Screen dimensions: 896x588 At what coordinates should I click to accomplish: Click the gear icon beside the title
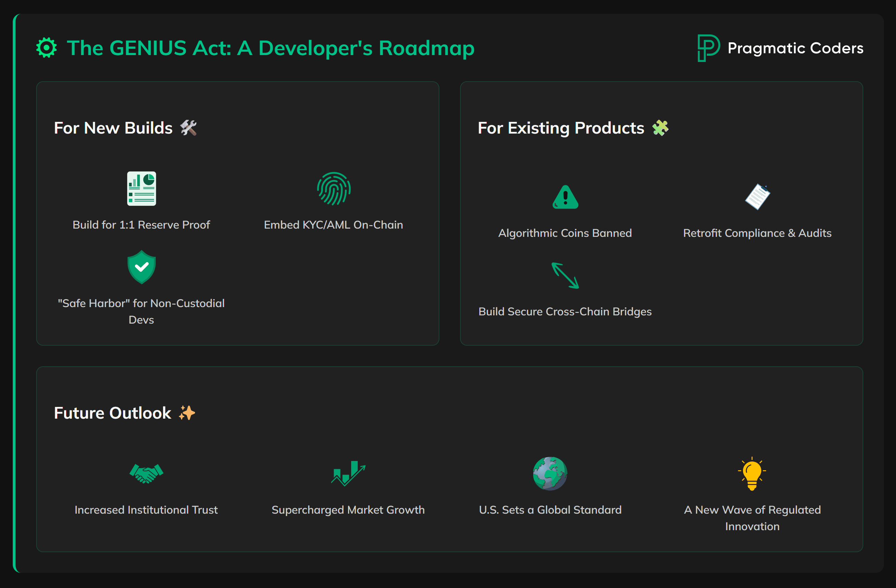coord(46,48)
